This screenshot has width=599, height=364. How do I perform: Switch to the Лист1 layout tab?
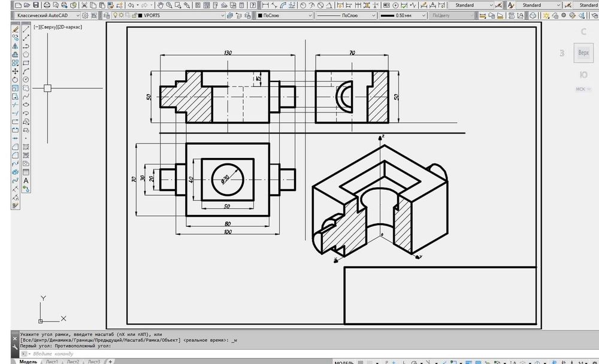[52, 362]
